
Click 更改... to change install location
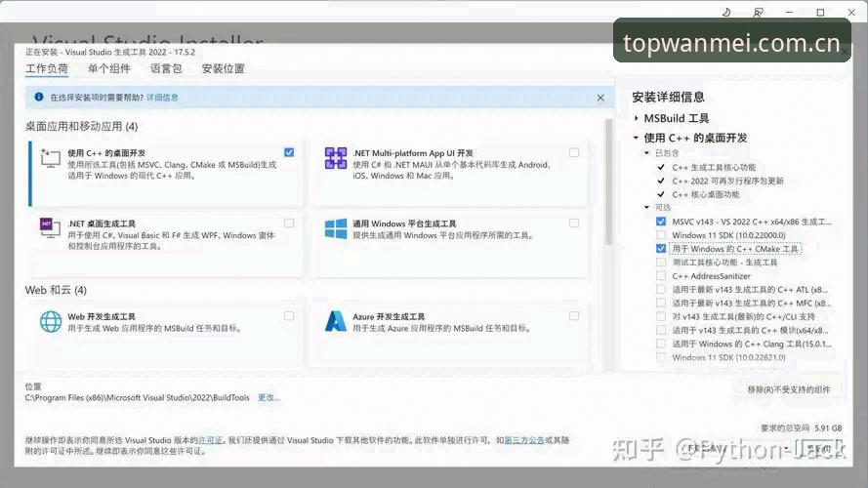269,397
